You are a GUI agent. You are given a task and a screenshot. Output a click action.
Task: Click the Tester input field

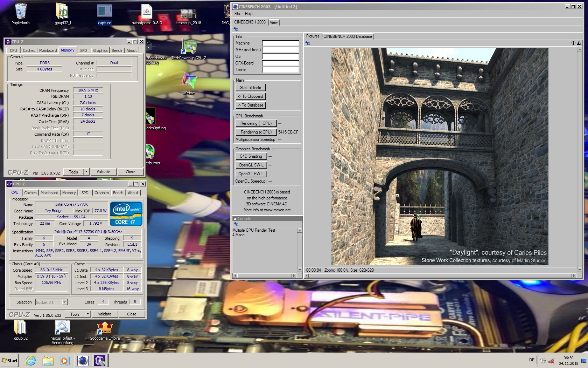pos(281,70)
